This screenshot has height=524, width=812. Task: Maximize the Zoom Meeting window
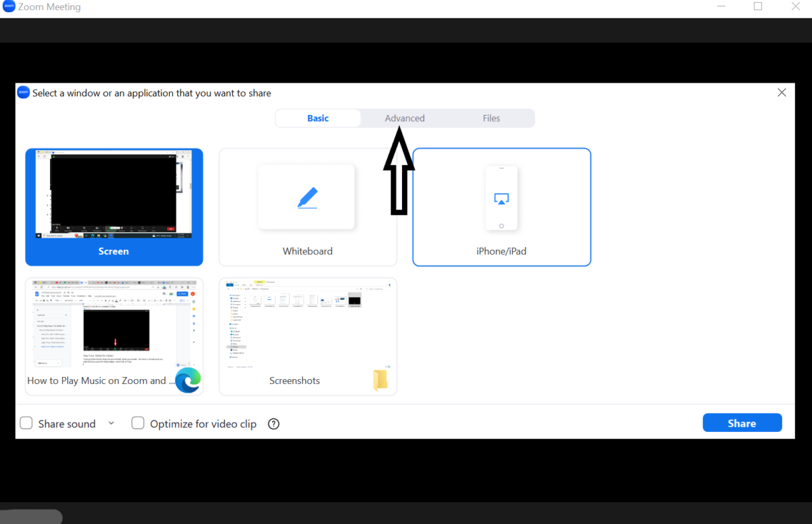(758, 6)
